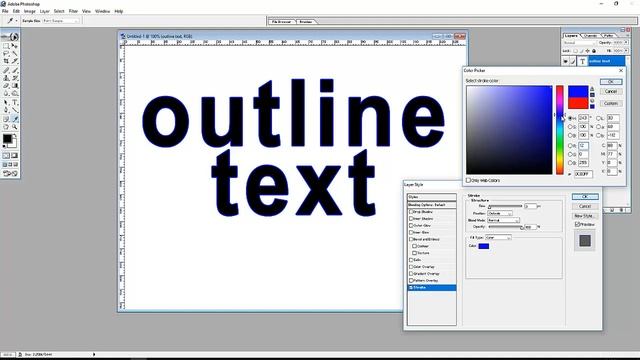Select the Pen tool
Image resolution: width=640 pixels, height=360 pixels.
(x=6, y=110)
